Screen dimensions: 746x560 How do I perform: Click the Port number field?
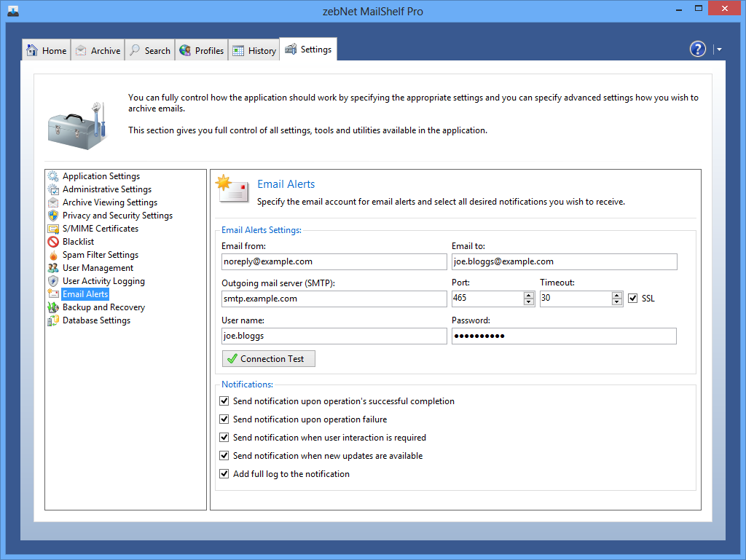coord(488,299)
